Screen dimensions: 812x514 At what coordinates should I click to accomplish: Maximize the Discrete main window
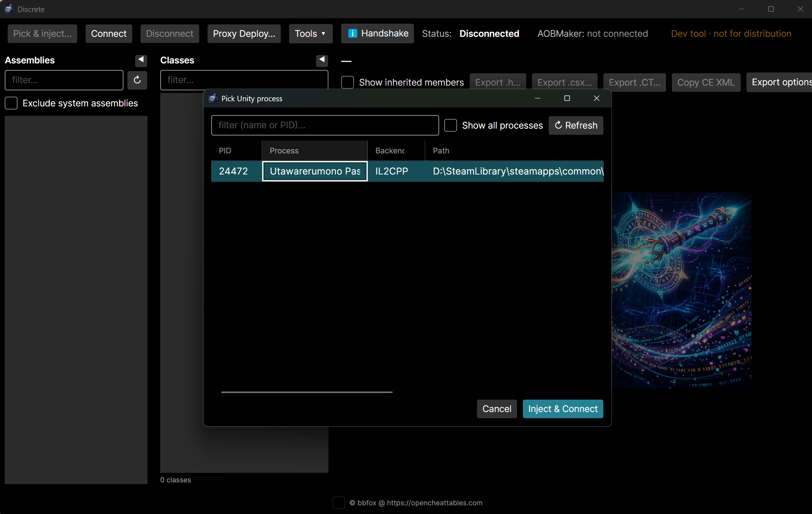point(771,9)
